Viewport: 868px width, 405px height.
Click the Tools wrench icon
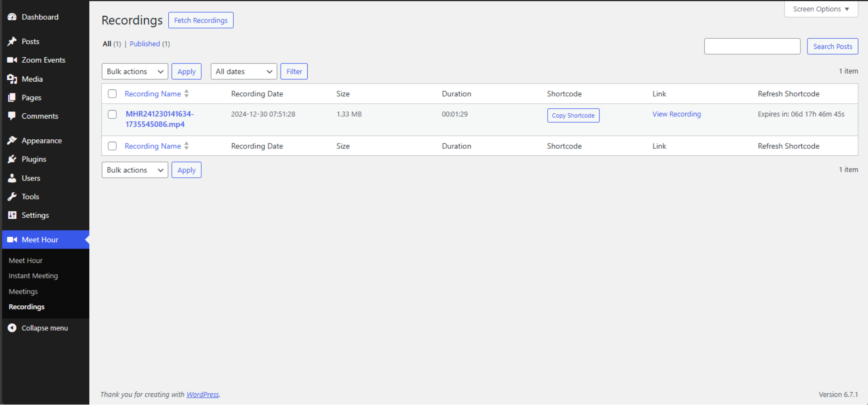click(x=12, y=197)
